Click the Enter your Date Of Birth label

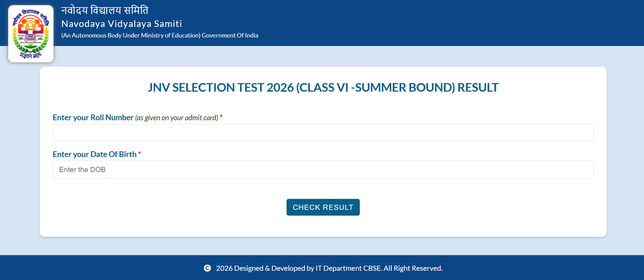(x=95, y=154)
